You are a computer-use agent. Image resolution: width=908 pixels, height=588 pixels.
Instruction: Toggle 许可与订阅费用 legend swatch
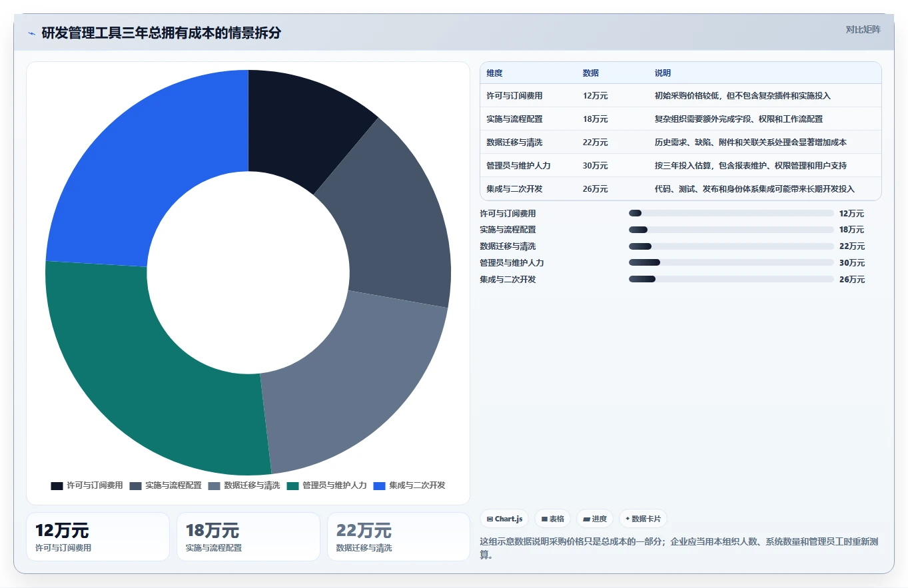coord(57,485)
